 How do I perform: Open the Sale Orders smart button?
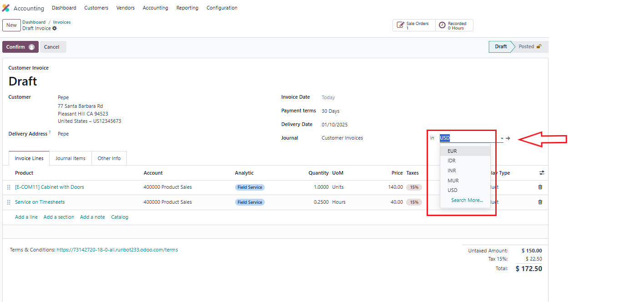pyautogui.click(x=413, y=25)
